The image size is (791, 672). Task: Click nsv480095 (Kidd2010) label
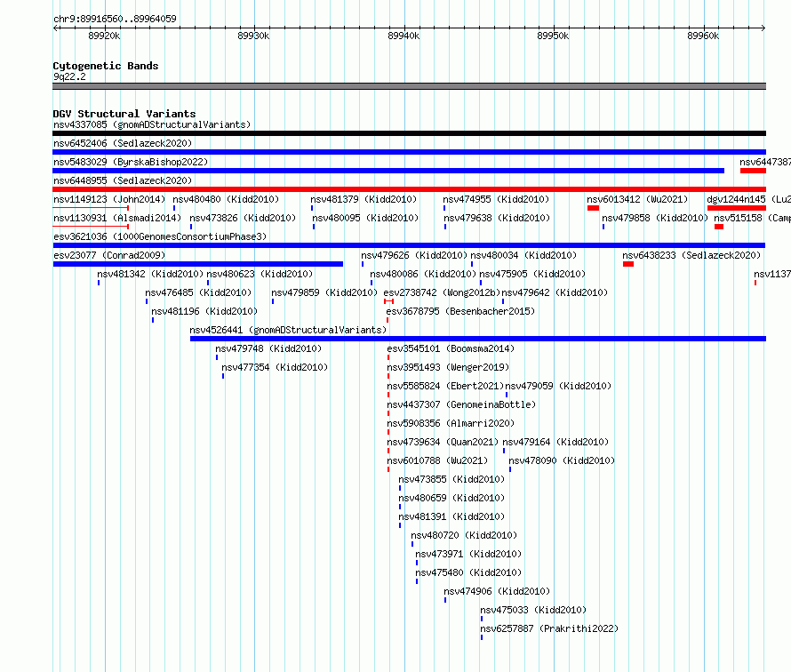coord(365,218)
